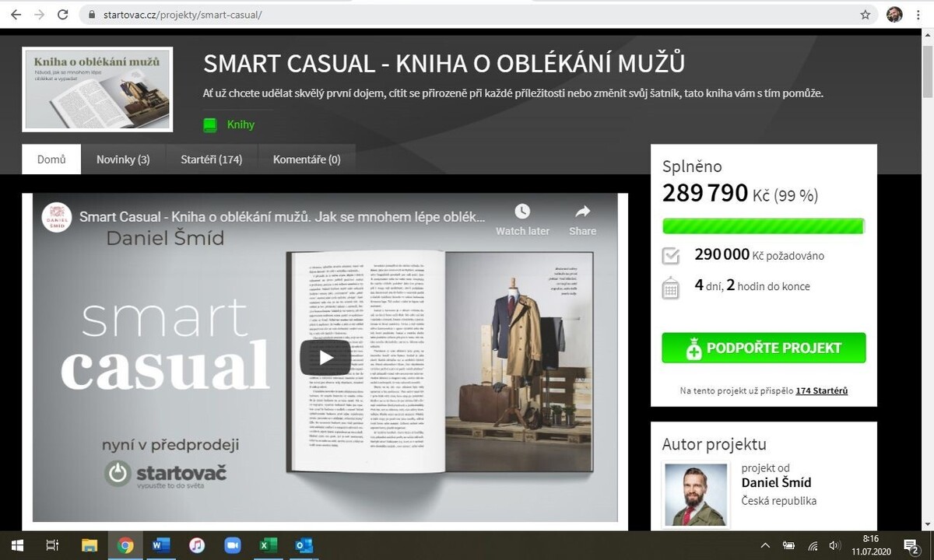The image size is (934, 560).
Task: Show hidden system tray icons
Action: pyautogui.click(x=765, y=545)
